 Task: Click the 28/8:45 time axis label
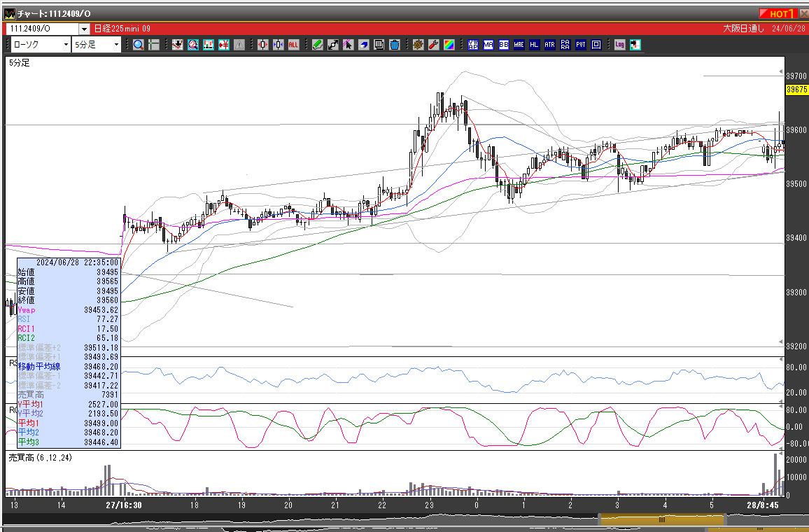[763, 505]
